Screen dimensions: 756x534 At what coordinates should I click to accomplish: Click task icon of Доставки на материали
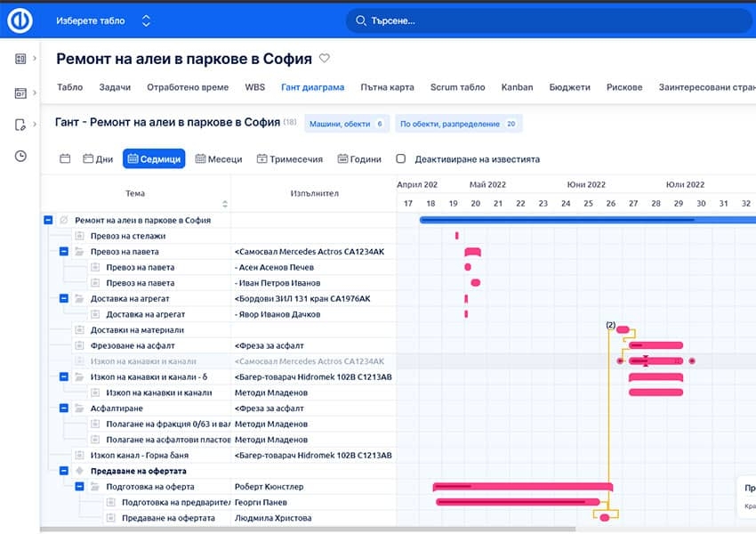[x=79, y=330]
